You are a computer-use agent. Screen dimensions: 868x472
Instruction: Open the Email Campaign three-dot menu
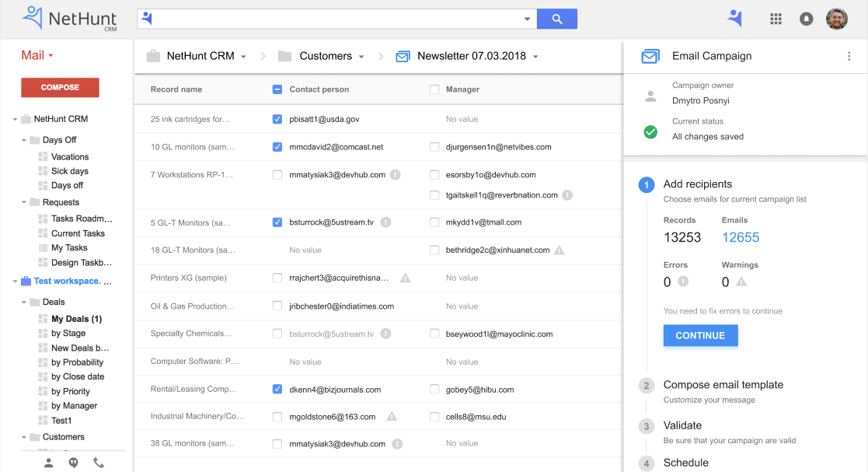[849, 56]
